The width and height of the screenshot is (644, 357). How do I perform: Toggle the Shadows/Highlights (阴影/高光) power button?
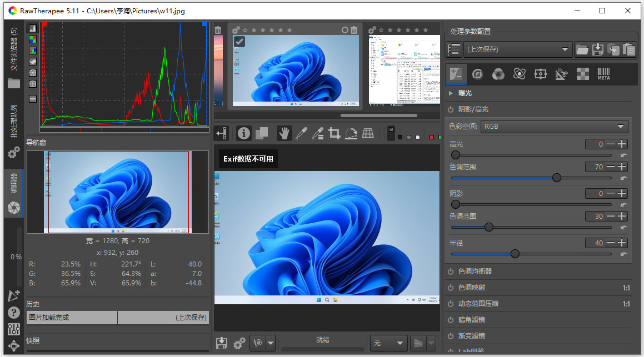pos(450,109)
